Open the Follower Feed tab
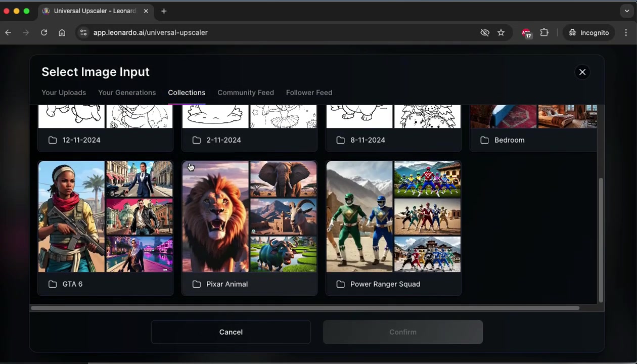Image resolution: width=637 pixels, height=364 pixels. [309, 93]
